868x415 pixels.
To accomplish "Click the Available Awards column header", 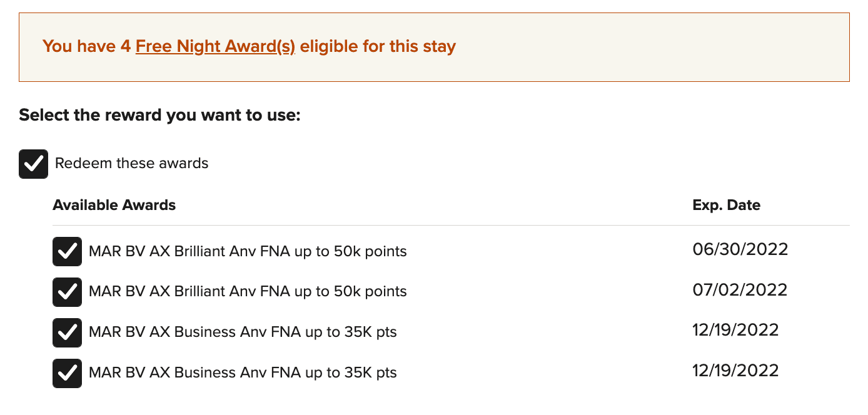I will 114,205.
